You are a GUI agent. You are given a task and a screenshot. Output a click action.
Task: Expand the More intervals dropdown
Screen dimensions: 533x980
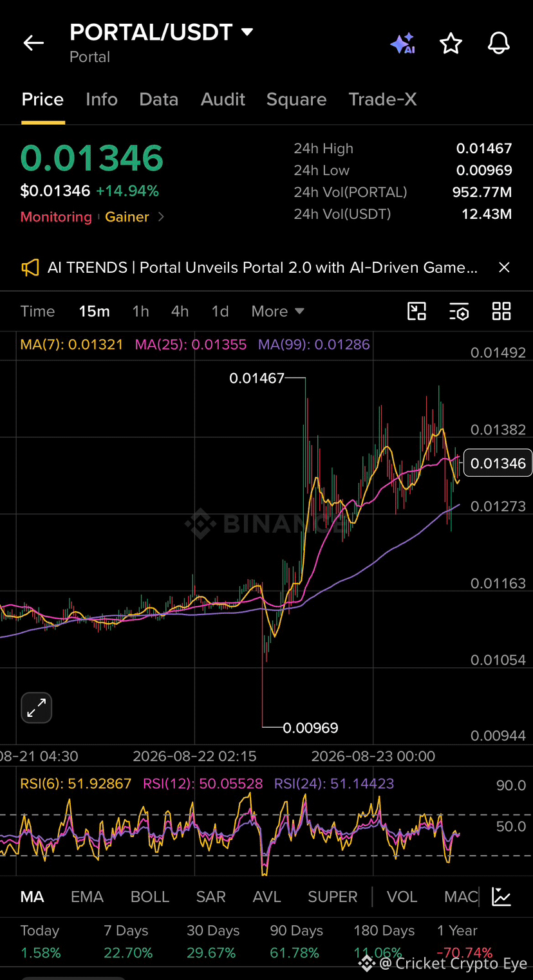click(277, 311)
